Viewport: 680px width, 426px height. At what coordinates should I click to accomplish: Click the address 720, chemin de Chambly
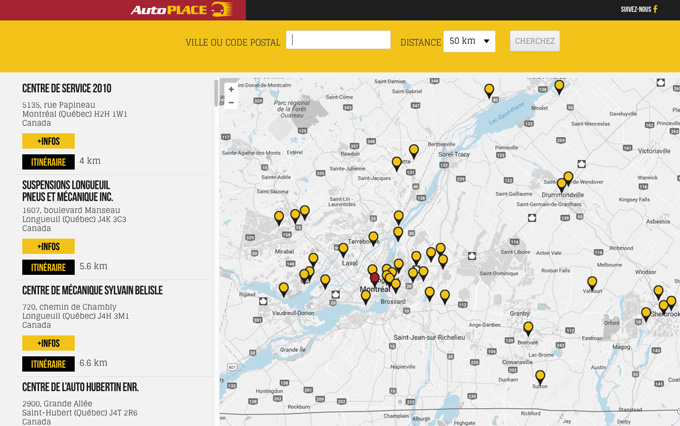[x=69, y=307]
